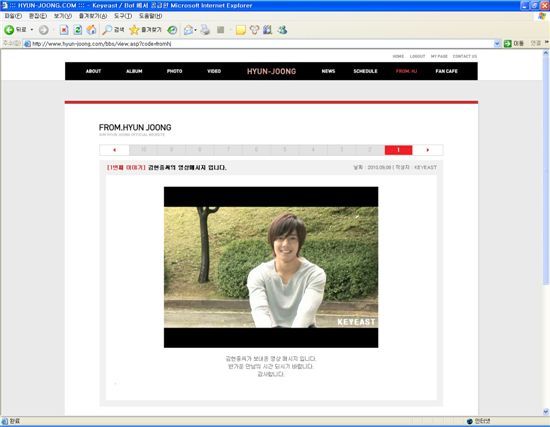Open the ABOUT navigation tab
Viewport: 550px width, 427px height.
coord(93,71)
